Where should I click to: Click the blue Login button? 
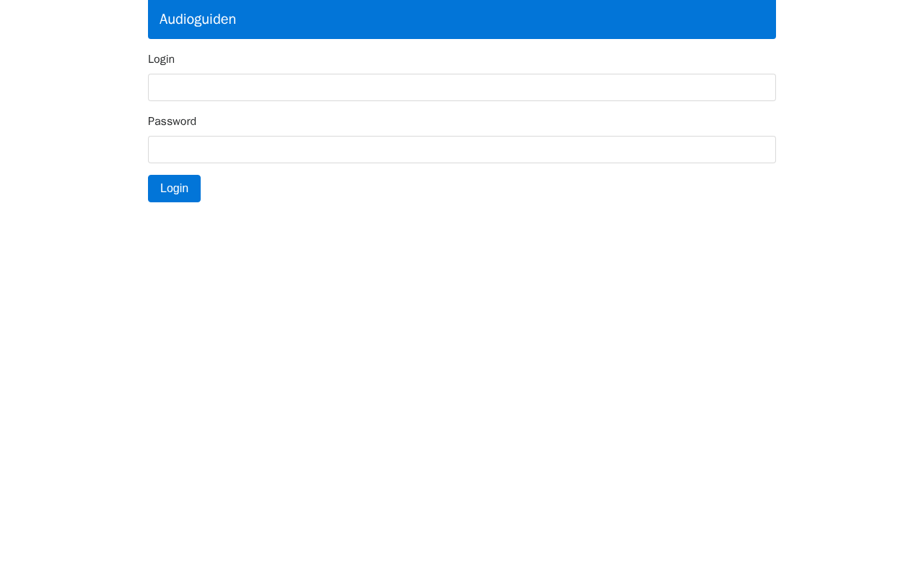tap(174, 189)
